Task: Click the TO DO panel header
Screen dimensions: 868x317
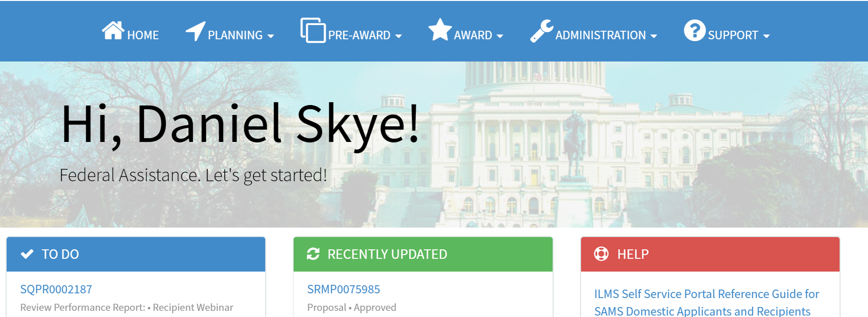Action: coord(136,254)
